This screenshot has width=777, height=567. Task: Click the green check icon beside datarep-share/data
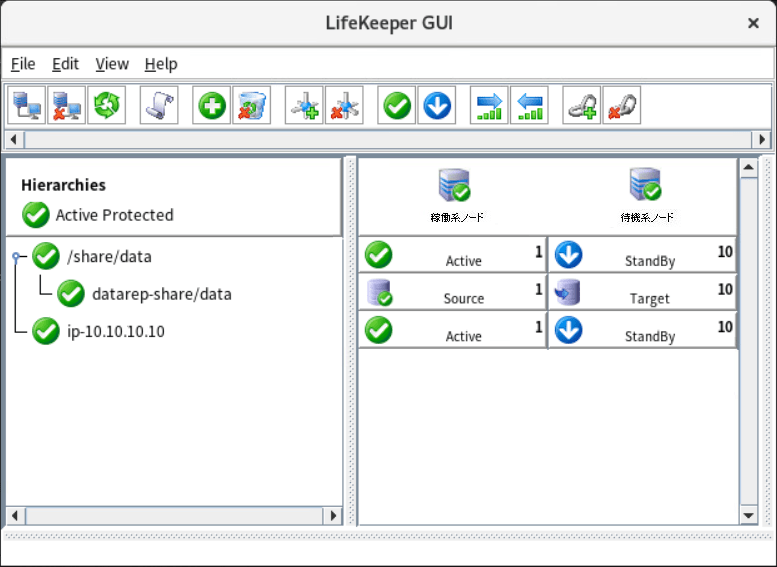coord(71,293)
